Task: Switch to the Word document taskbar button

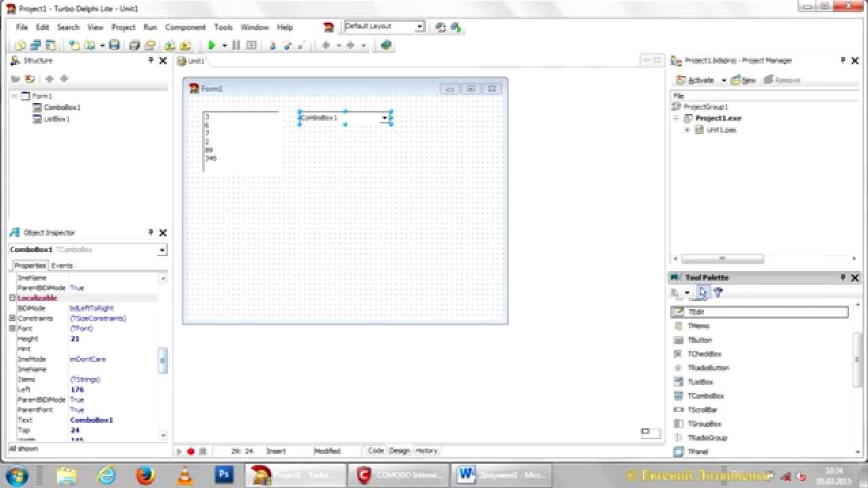Action: pos(500,474)
